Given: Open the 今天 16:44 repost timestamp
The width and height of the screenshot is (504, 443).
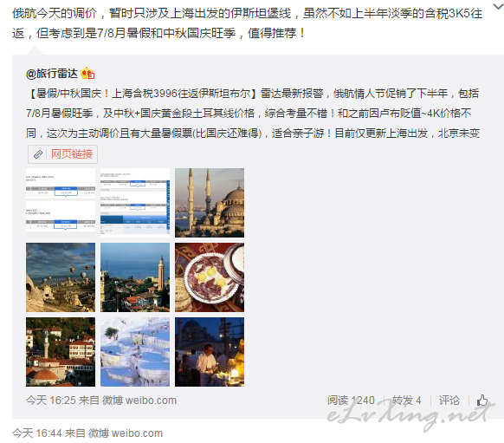Looking at the screenshot, I should (x=37, y=433).
